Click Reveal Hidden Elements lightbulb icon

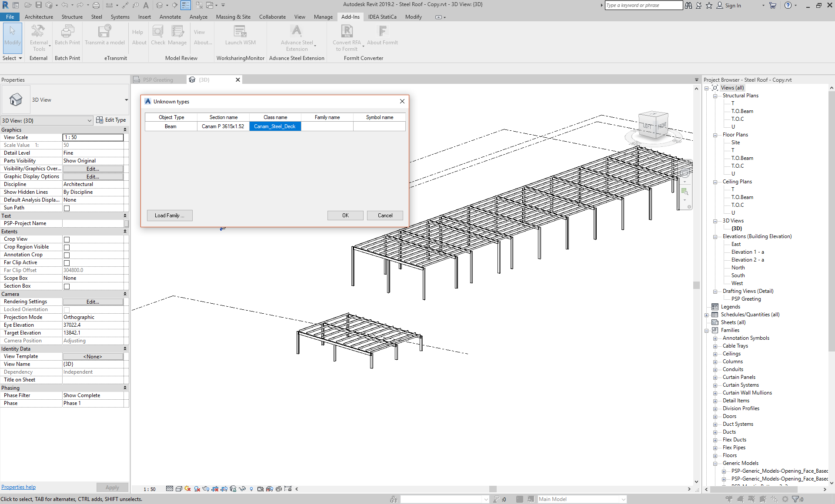coord(252,489)
